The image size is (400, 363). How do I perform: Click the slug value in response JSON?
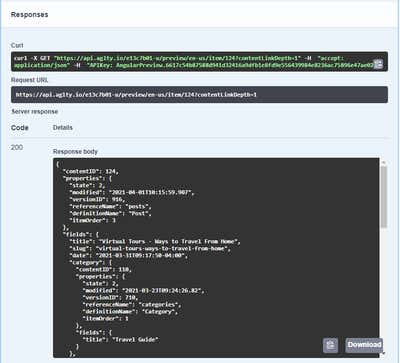pos(163,249)
